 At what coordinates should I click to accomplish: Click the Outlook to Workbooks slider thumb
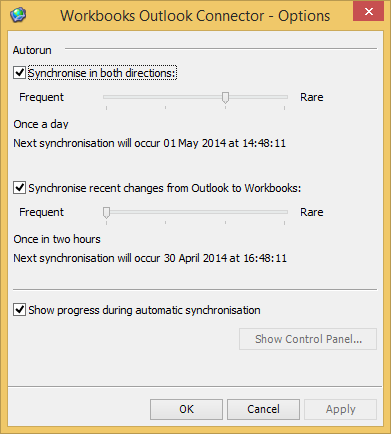pyautogui.click(x=106, y=213)
